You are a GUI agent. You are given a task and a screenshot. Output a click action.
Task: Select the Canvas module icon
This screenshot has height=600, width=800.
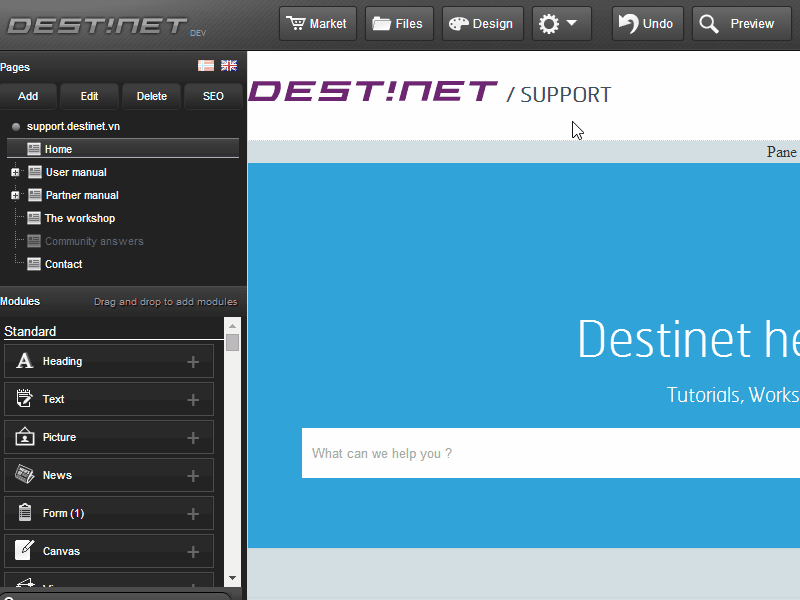[25, 551]
